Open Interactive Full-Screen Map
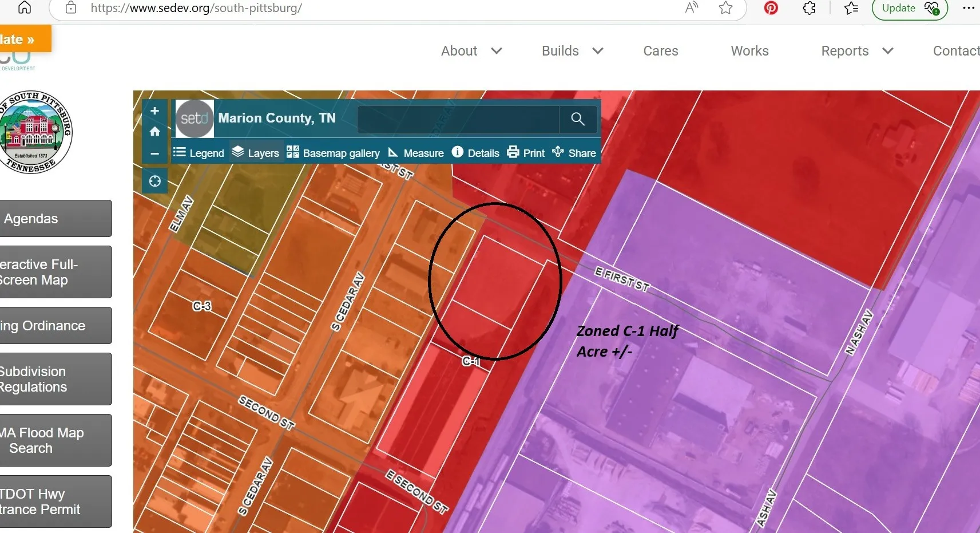This screenshot has width=980, height=533. (55, 272)
